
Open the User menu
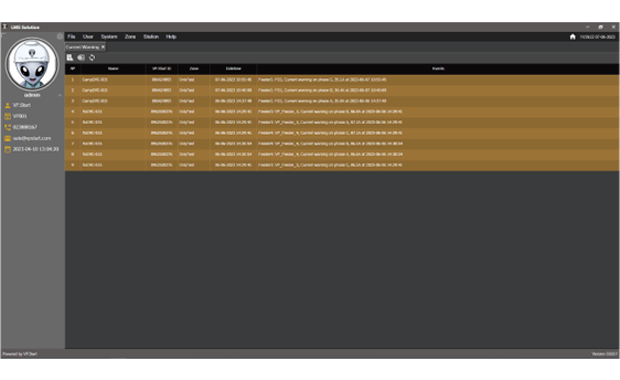coord(88,37)
